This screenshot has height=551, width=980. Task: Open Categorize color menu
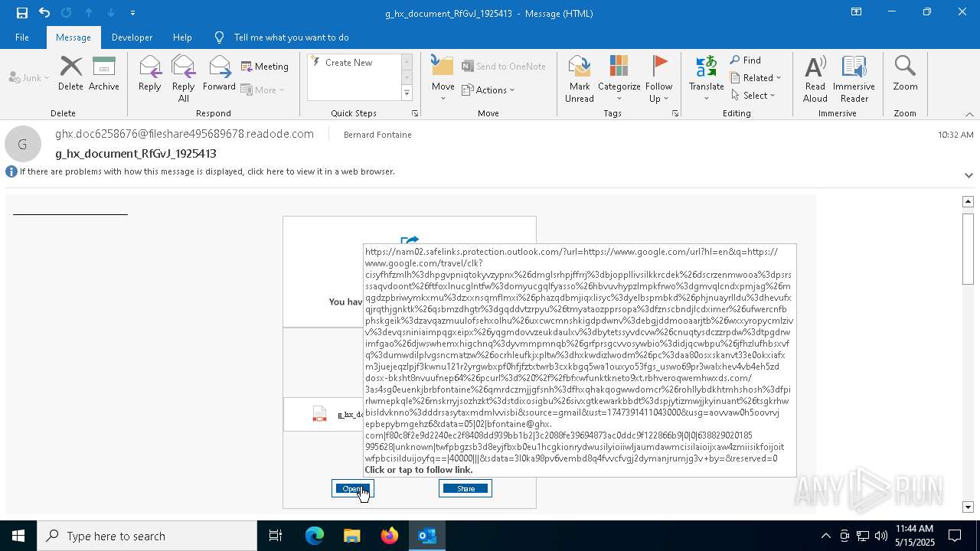tap(619, 79)
